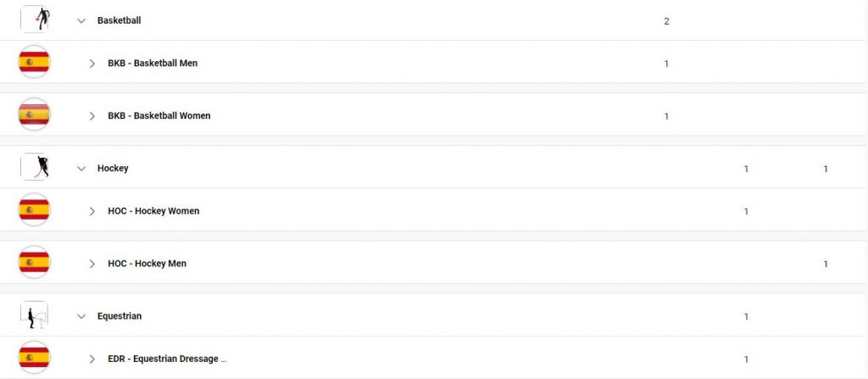Collapse the Equestrian section chevron

point(81,316)
